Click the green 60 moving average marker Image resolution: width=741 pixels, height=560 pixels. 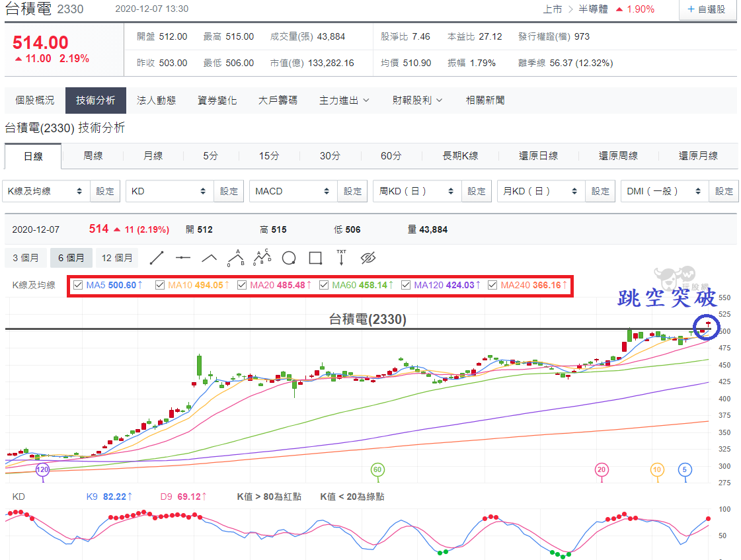tap(377, 469)
